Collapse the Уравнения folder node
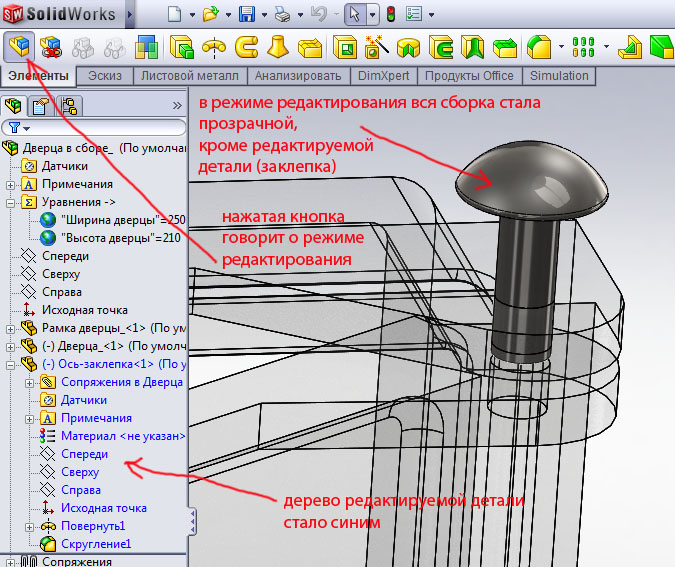 tap(11, 202)
